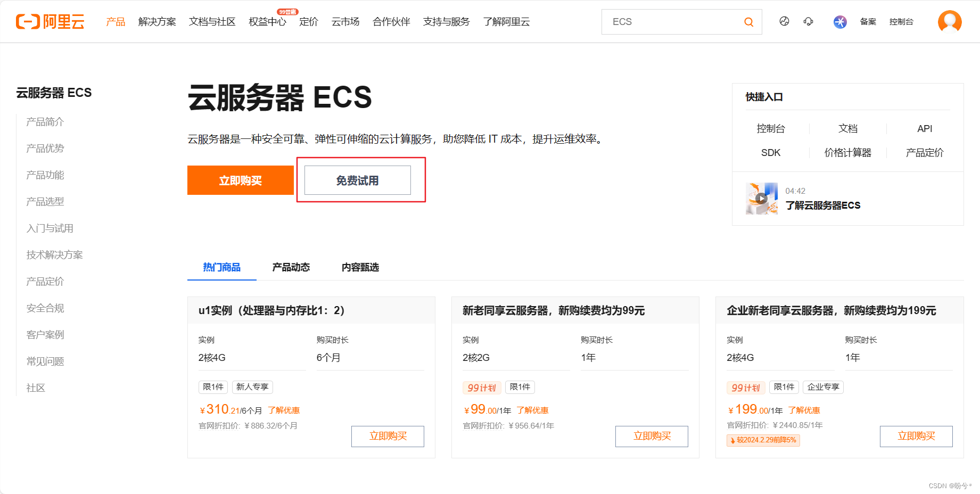The height and width of the screenshot is (494, 980).
Task: Open the user avatar menu
Action: click(x=950, y=22)
